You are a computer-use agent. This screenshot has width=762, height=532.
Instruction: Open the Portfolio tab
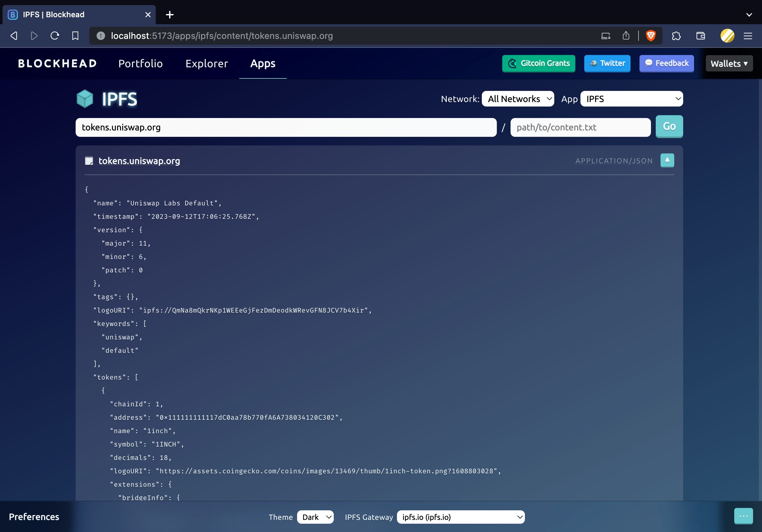tap(141, 63)
